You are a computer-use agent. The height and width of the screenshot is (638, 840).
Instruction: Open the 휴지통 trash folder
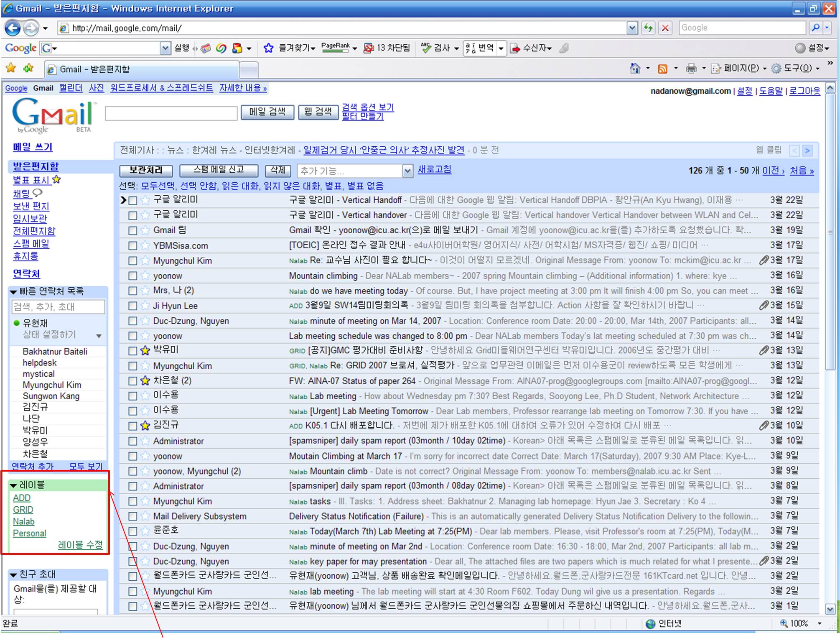[x=25, y=256]
